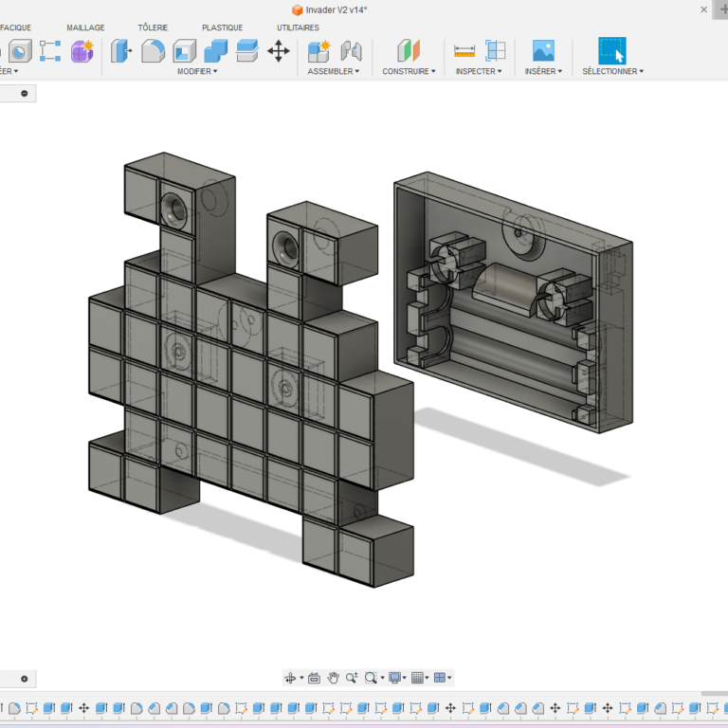Click the Grid and Snaps icon
Screen dimensions: 728x728
coord(417,679)
